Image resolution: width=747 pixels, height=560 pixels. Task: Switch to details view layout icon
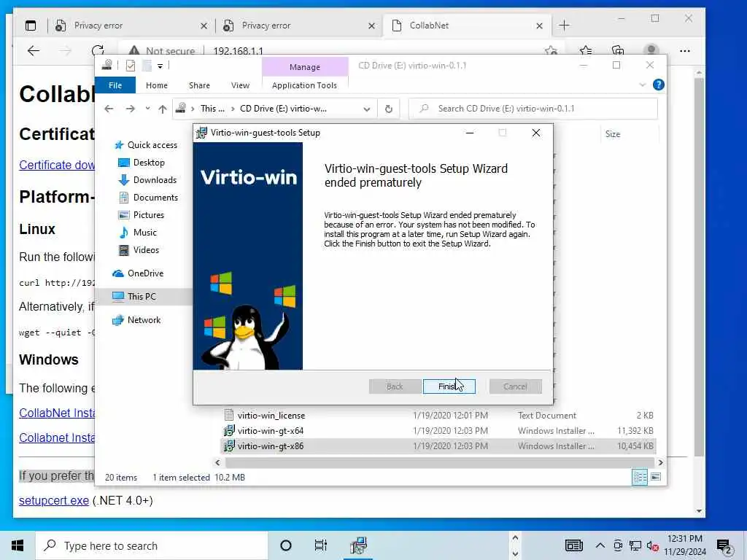tap(639, 477)
